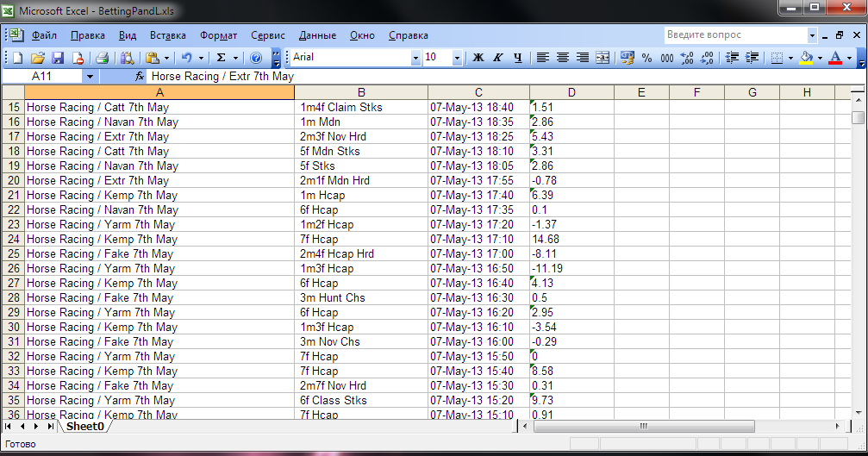Go to the last sheet tab arrow

pos(50,426)
